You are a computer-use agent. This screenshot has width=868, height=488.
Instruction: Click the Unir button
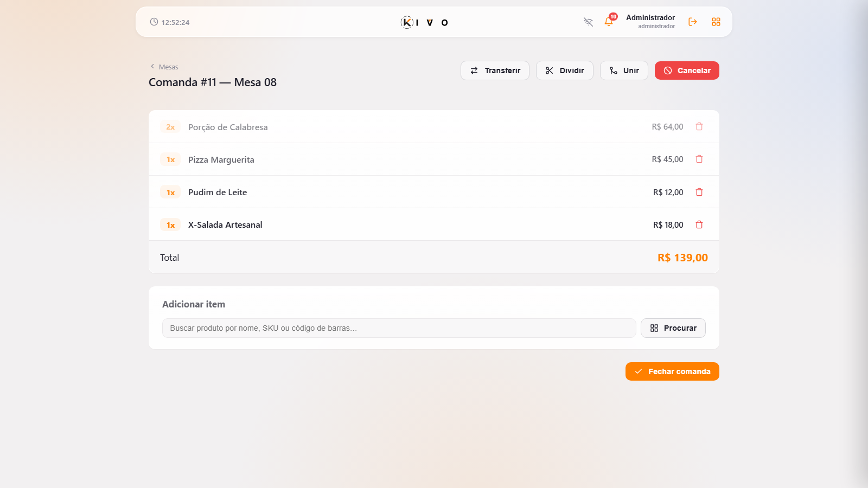coord(624,70)
